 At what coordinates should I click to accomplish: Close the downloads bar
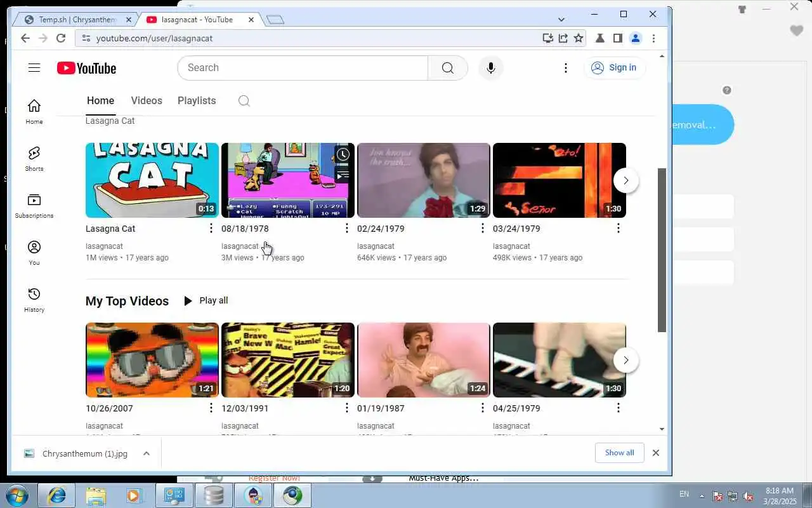pyautogui.click(x=656, y=453)
